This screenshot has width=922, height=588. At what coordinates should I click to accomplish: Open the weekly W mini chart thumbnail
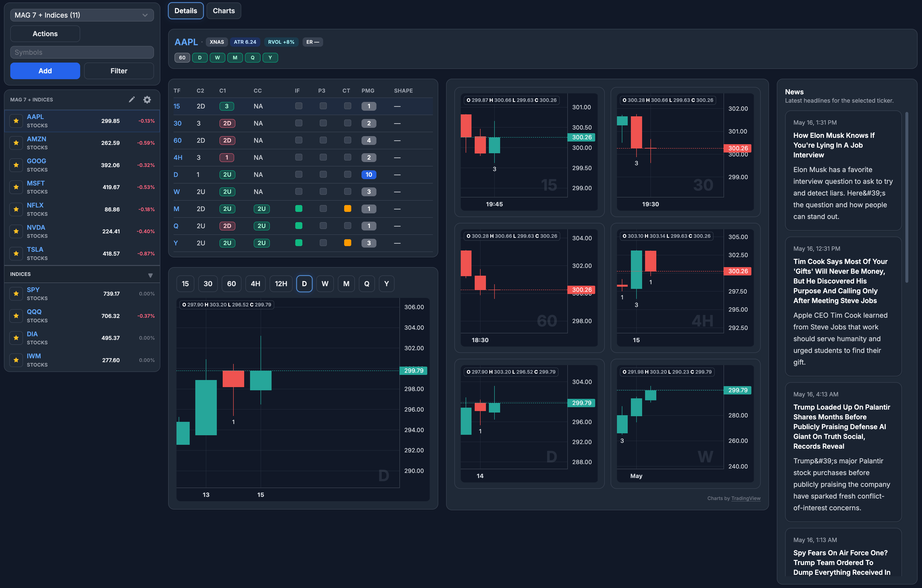coord(685,423)
